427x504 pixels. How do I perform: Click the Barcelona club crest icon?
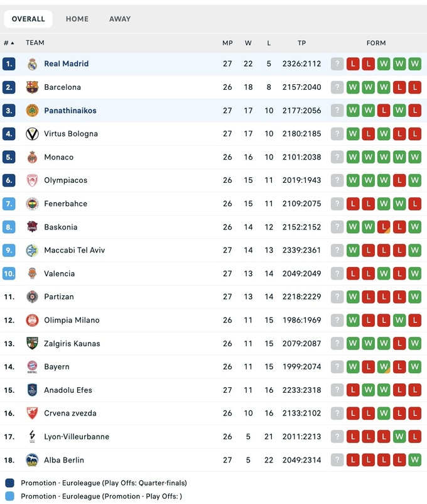coord(32,87)
